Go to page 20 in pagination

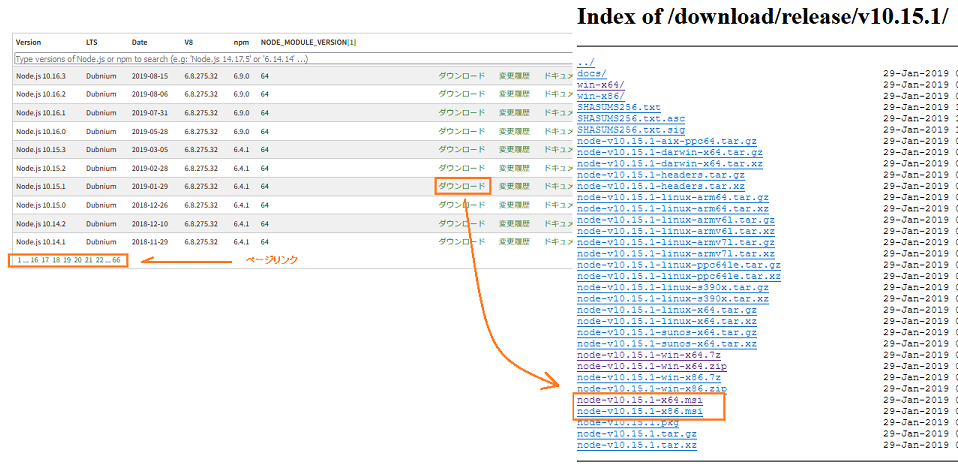78,260
